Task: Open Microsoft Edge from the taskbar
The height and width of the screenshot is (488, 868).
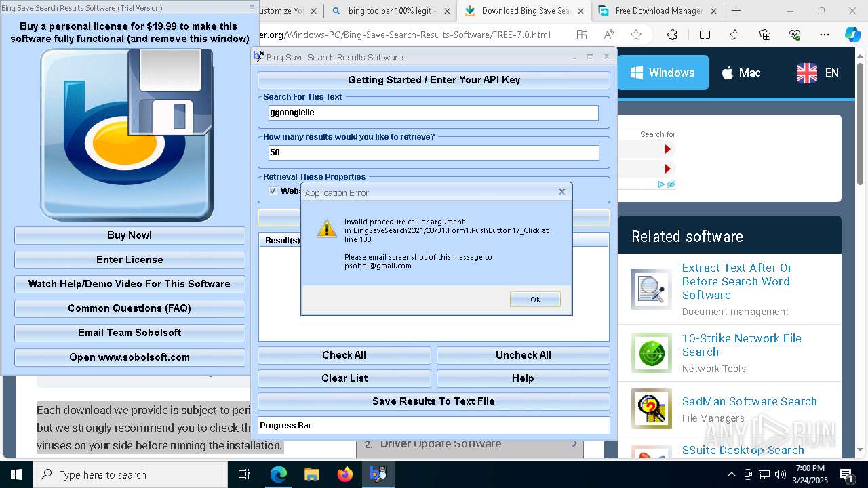Action: coord(279,474)
